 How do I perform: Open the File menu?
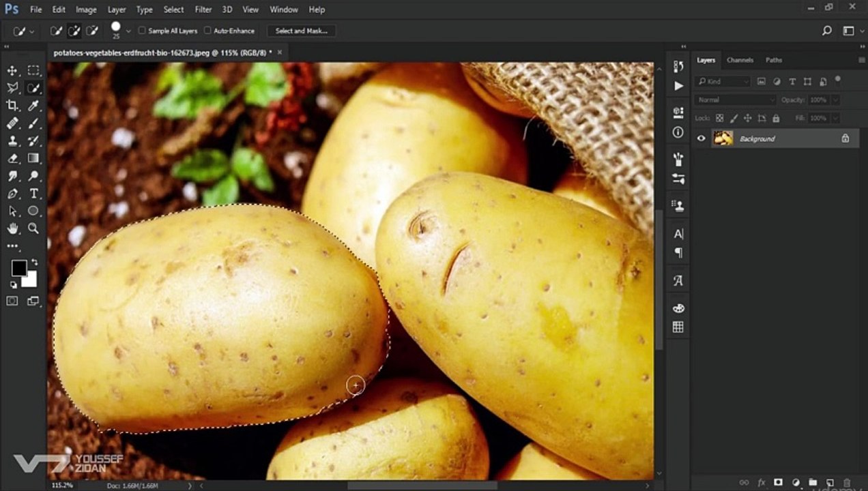pos(35,10)
